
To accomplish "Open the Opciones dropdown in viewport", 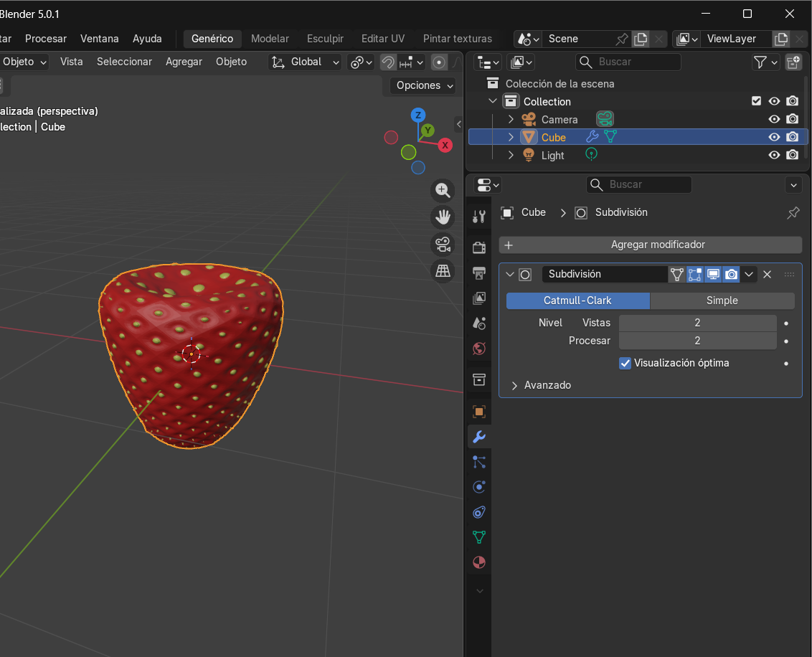I will coord(425,85).
